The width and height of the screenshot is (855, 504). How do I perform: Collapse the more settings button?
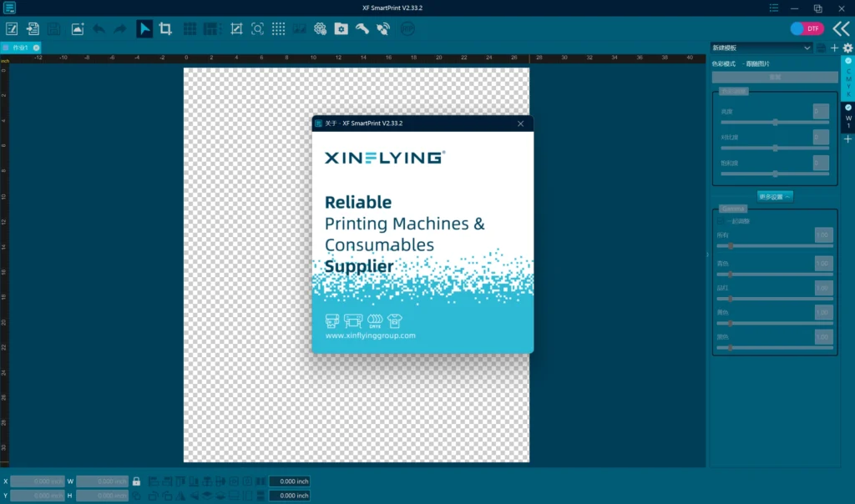point(775,197)
